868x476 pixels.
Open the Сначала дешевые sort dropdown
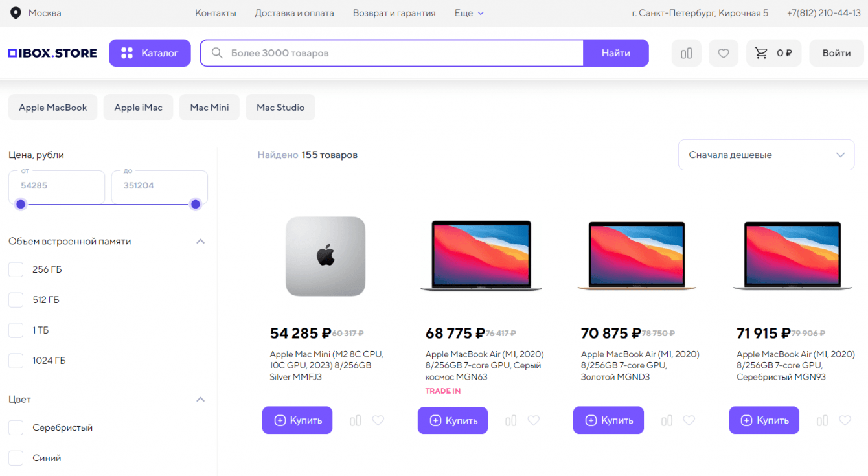(766, 155)
